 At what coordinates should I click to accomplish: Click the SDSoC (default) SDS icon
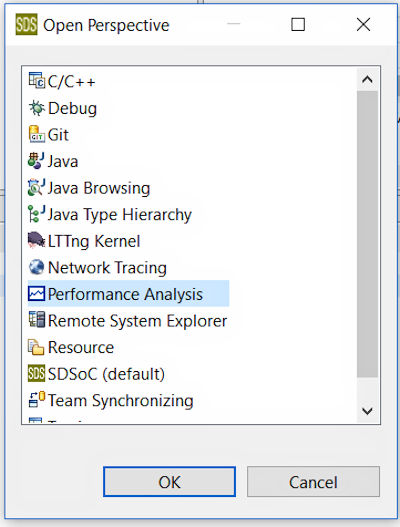(36, 373)
